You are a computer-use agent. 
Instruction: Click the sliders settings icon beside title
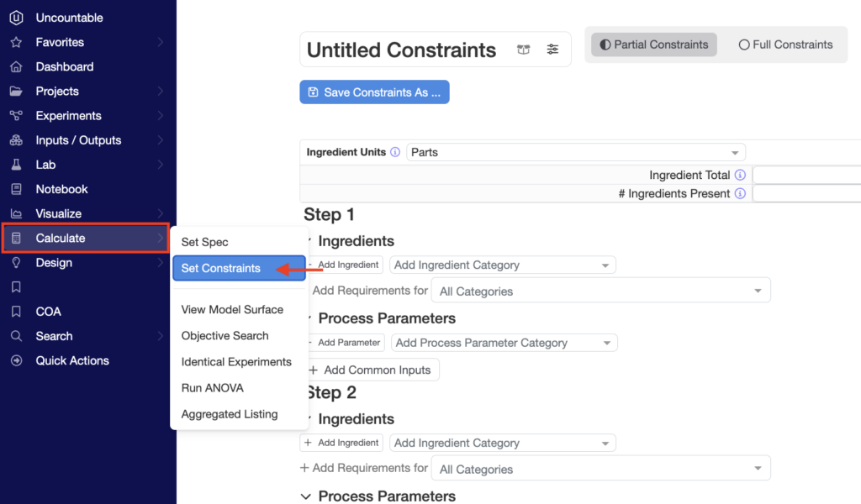tap(552, 50)
